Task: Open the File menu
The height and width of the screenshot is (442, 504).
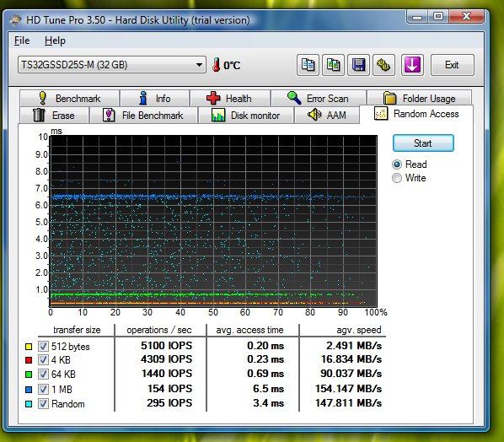Action: 22,40
